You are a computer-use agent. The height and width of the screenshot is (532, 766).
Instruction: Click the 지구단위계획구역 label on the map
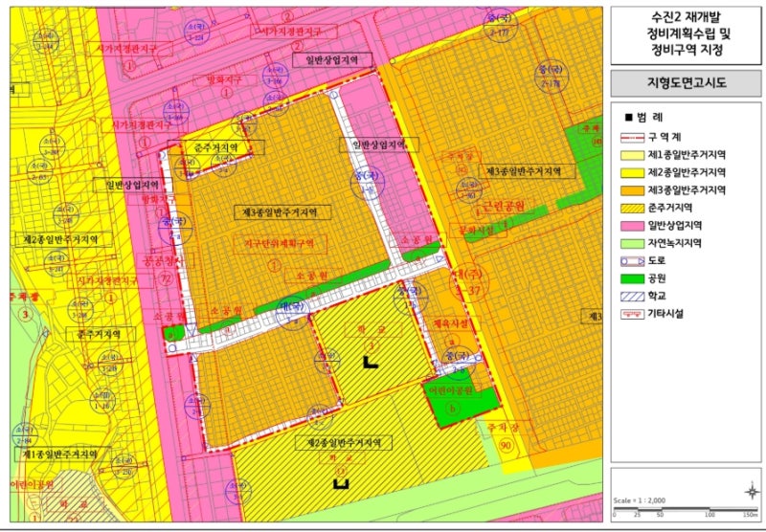[x=280, y=243]
